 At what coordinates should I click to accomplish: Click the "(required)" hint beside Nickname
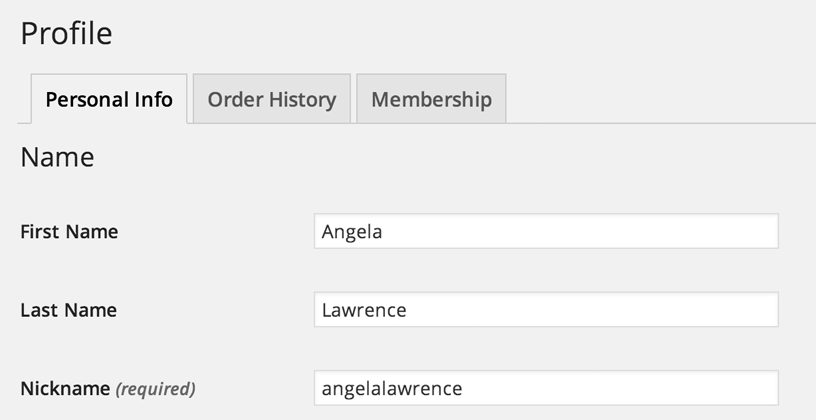[x=155, y=388]
